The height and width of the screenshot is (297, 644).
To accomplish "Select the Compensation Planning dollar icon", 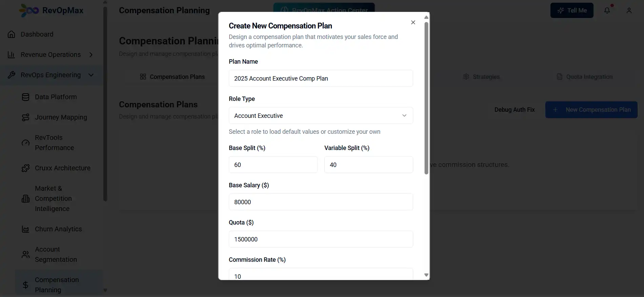I will [25, 285].
